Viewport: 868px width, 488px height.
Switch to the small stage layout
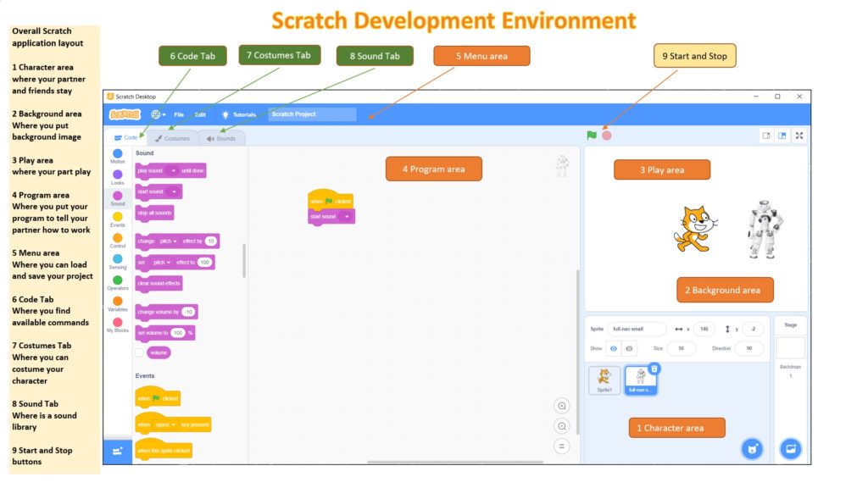pos(766,136)
